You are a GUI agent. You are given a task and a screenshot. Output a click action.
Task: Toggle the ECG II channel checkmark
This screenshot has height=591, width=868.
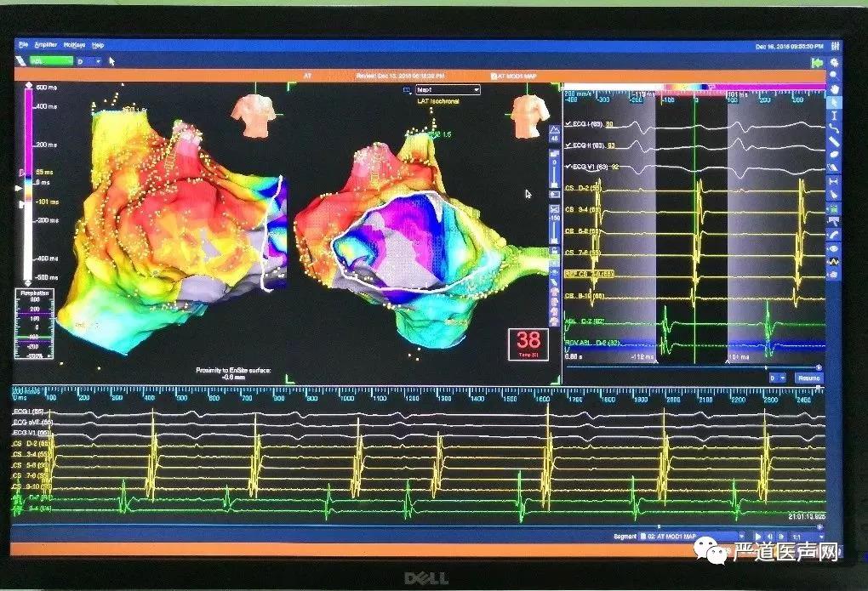tap(568, 146)
